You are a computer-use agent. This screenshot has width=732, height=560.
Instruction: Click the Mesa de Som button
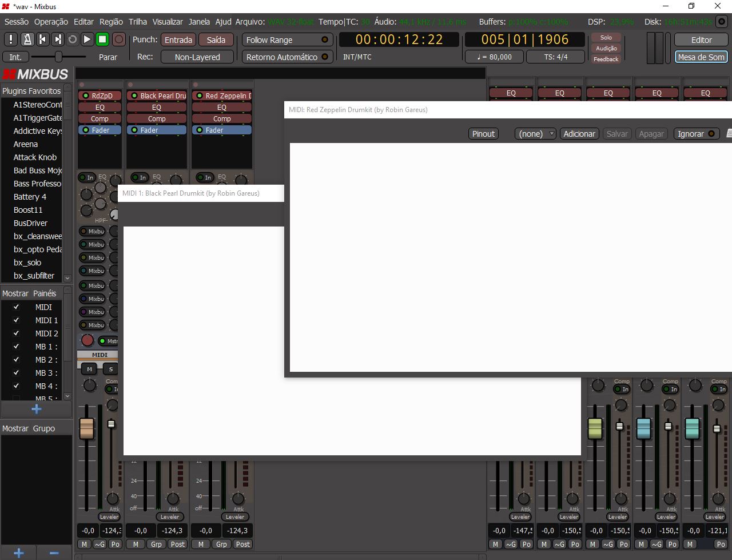coord(701,57)
